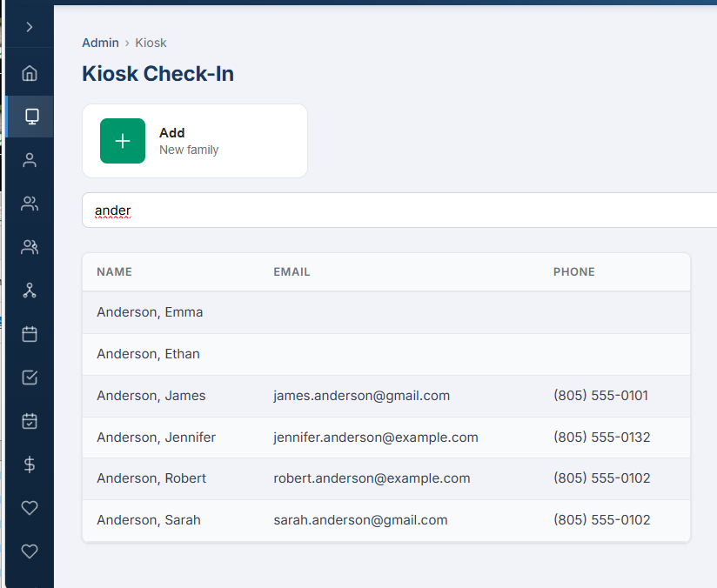The height and width of the screenshot is (588, 717).
Task: Open the Tasks checkbox icon
Action: click(x=30, y=377)
